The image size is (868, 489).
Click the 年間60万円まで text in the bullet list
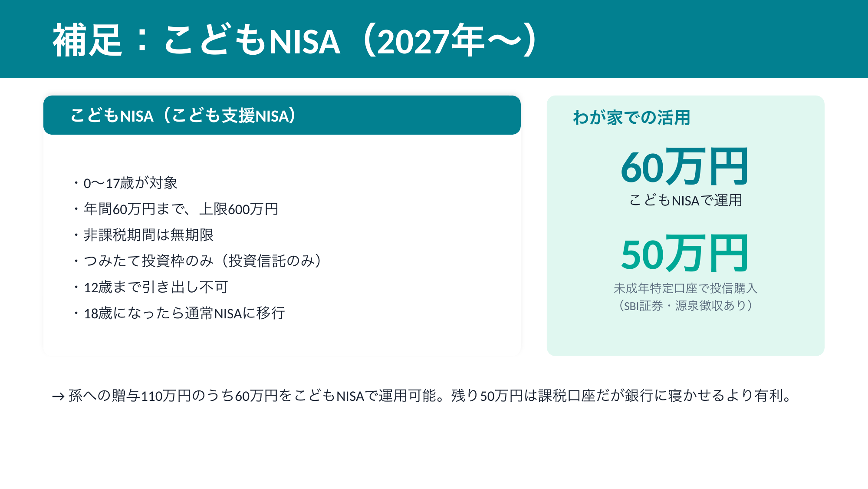coord(134,209)
